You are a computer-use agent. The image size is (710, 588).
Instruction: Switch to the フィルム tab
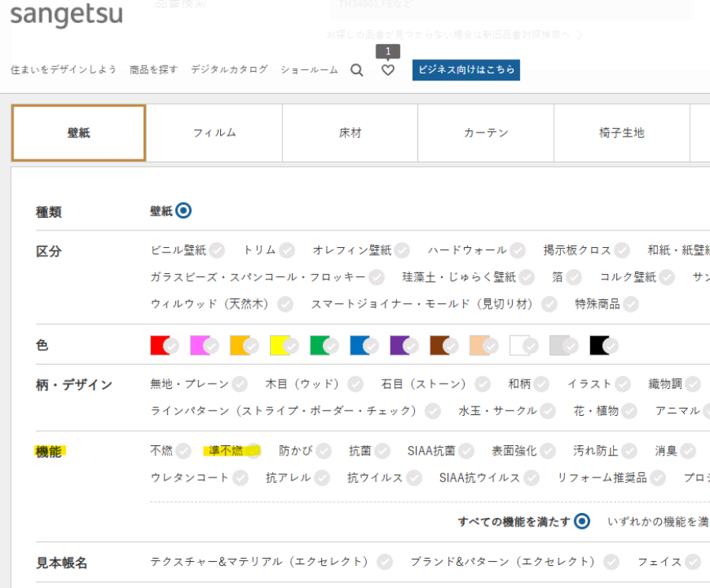pyautogui.click(x=215, y=133)
